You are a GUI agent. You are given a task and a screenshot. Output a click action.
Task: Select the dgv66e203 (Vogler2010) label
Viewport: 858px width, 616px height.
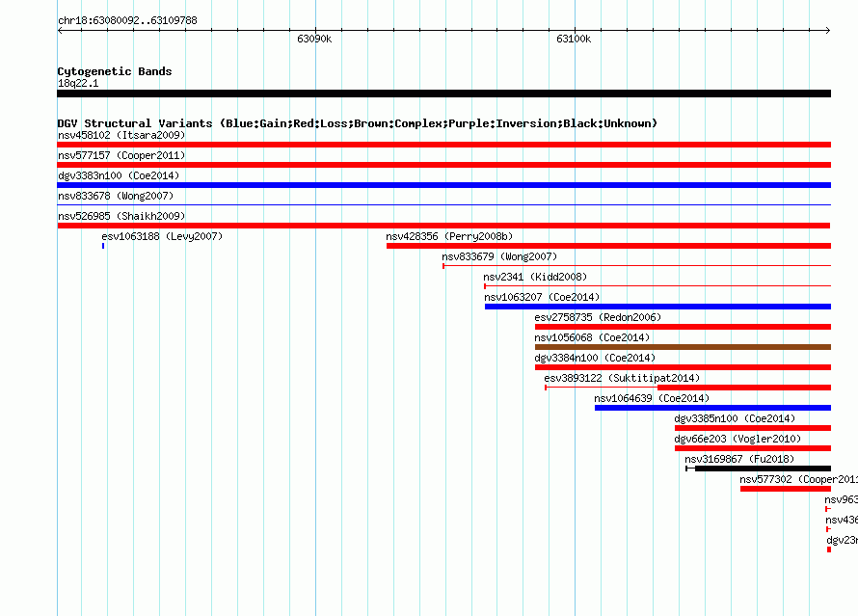click(x=737, y=439)
